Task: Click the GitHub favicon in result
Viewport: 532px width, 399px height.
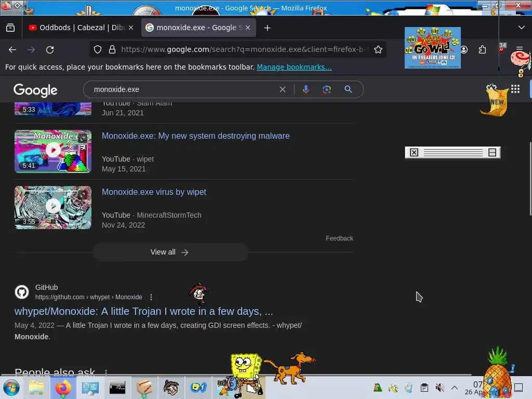Action: pos(22,292)
